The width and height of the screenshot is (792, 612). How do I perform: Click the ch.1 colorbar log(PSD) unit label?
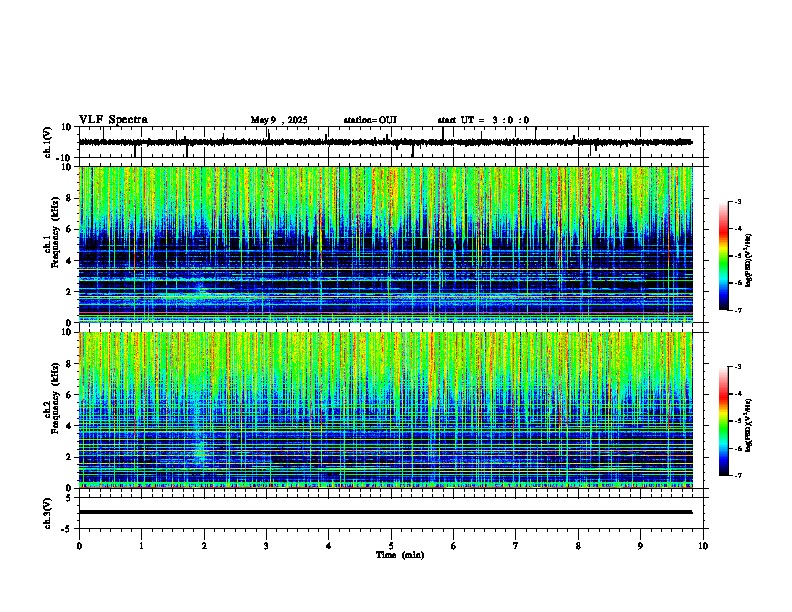(749, 260)
